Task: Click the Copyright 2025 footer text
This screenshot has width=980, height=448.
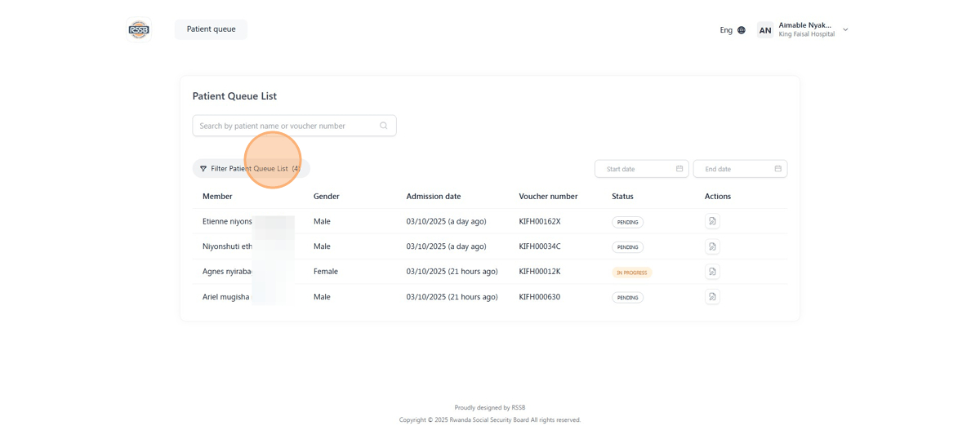Action: [490, 420]
